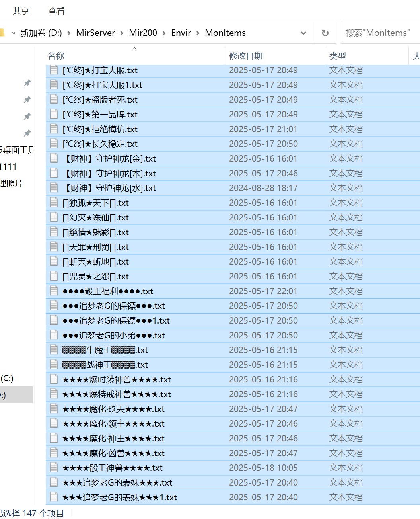Select file name ★★★追梦老G的表妹★★★1.txt
Image resolution: width=420 pixels, height=519 pixels.
pos(120,498)
